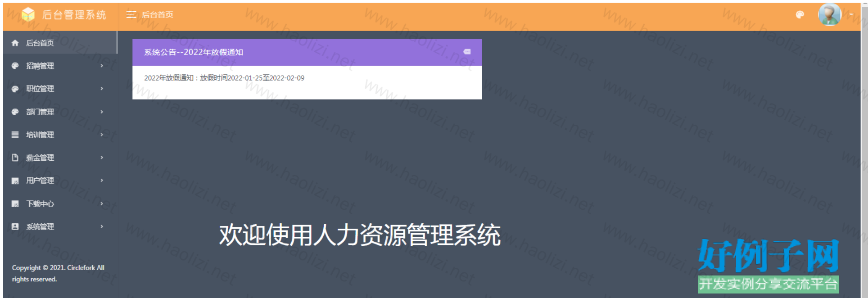
Task: Click the 后台首页 breadcrumb in header
Action: pos(158,15)
